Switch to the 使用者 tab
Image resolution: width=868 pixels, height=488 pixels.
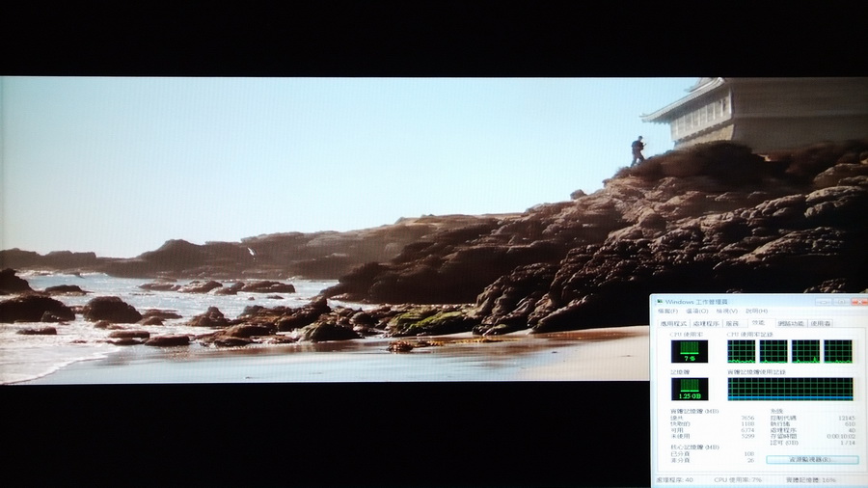pos(821,324)
